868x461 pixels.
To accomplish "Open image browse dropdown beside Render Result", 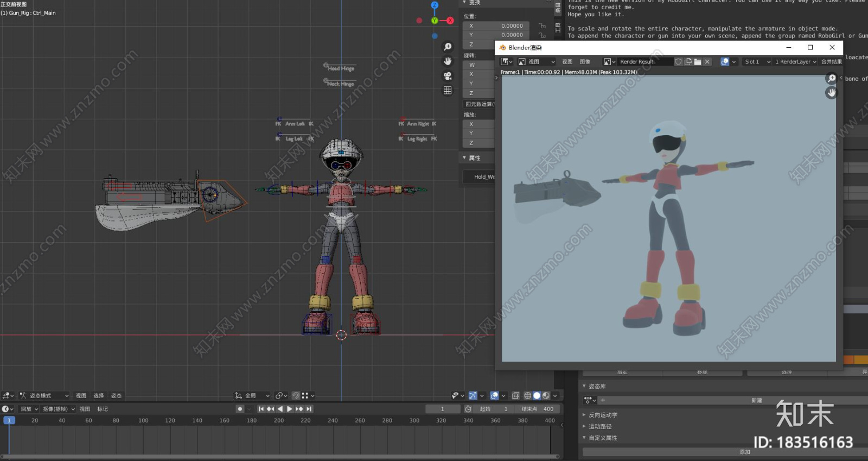I will [x=610, y=62].
